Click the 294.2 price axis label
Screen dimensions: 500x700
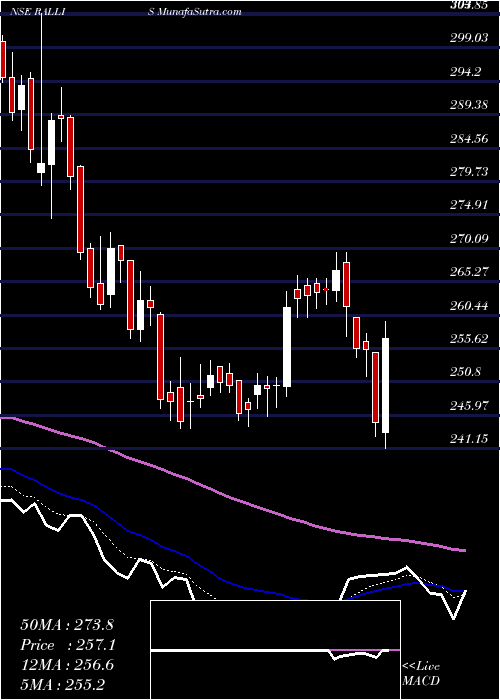tap(466, 71)
